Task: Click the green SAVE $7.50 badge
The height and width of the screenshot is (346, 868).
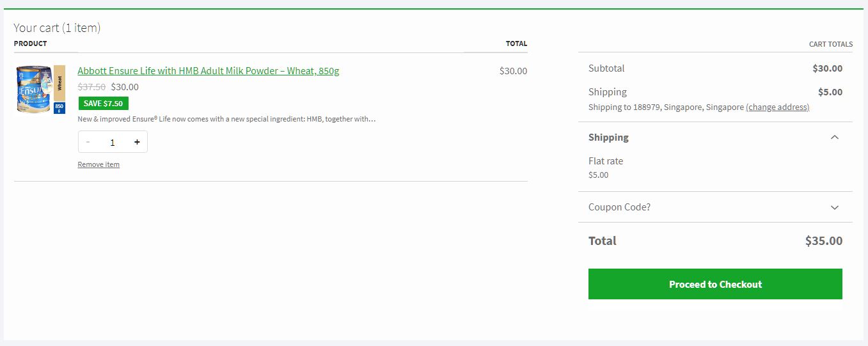Action: tap(103, 104)
